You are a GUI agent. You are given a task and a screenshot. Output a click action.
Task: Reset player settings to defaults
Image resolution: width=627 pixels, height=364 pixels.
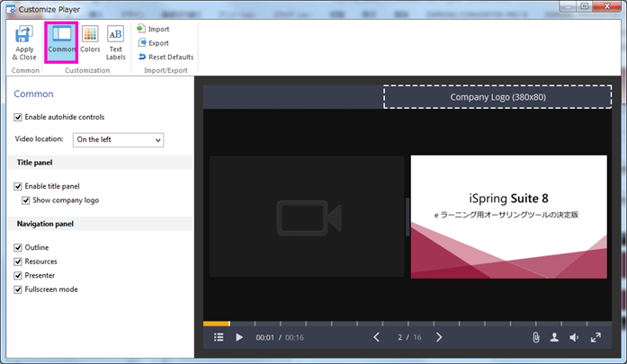point(166,57)
